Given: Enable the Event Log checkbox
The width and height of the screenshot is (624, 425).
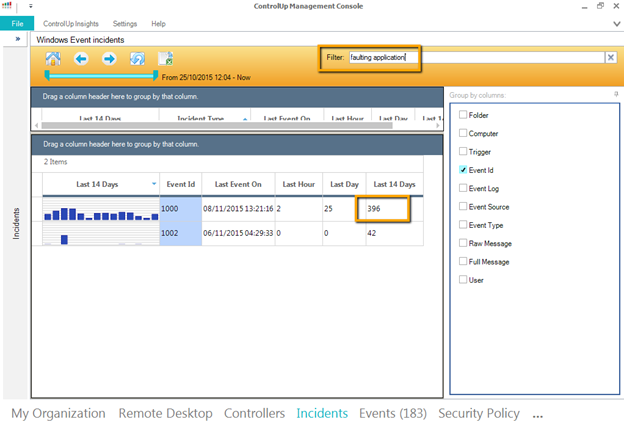Looking at the screenshot, I should pos(463,188).
